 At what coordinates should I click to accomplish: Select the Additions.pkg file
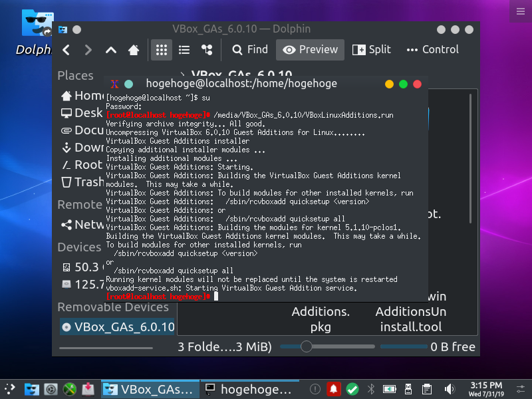click(x=321, y=319)
